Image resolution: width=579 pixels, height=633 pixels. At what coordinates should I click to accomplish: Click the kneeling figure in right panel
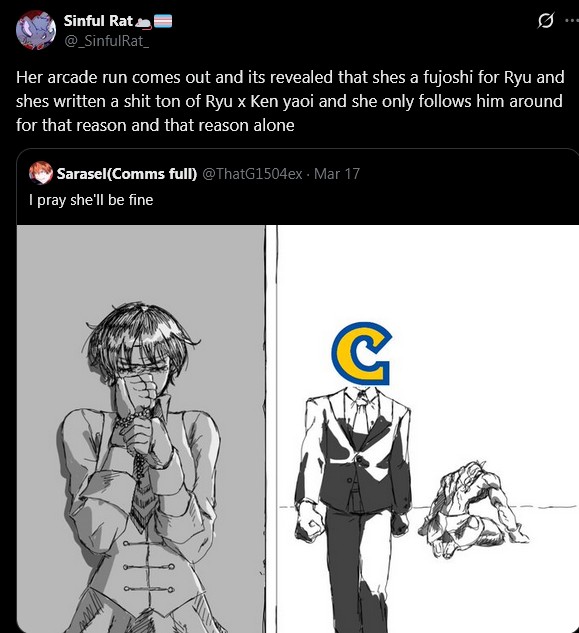point(476,509)
